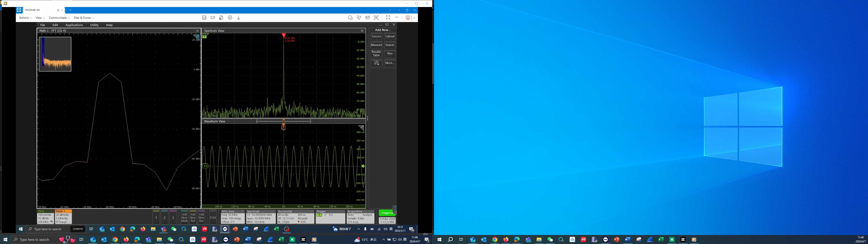Toggle channel 2 on
Viewport: 868px width, 244px height.
(x=164, y=217)
